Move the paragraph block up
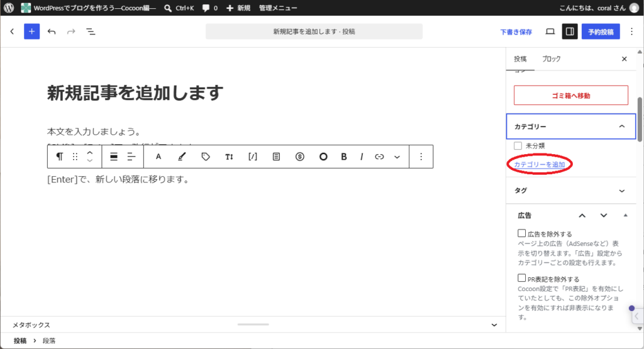Screen dimensions: 644x349 [x=90, y=153]
